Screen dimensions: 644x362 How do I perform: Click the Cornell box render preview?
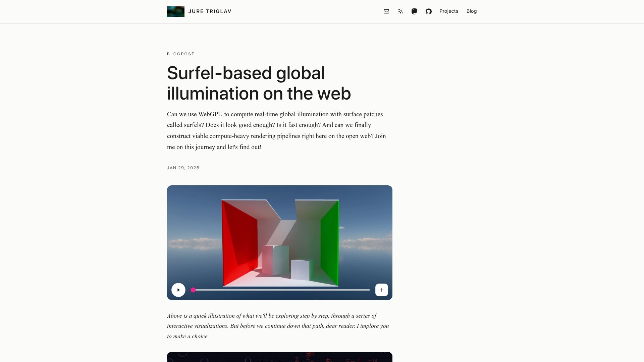280,243
